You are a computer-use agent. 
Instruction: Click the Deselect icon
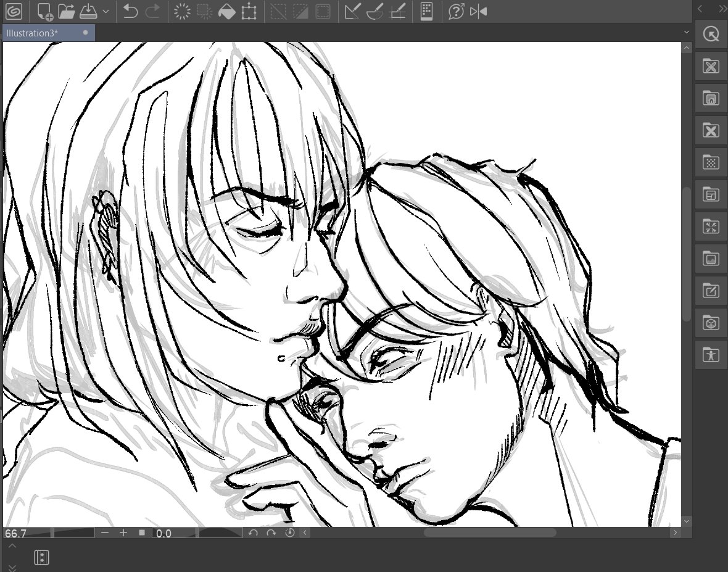tap(278, 11)
